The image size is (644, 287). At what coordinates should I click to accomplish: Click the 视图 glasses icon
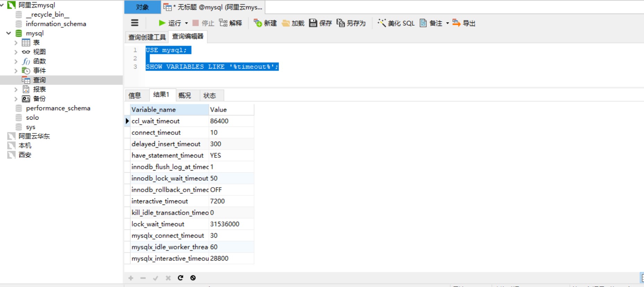[x=26, y=52]
